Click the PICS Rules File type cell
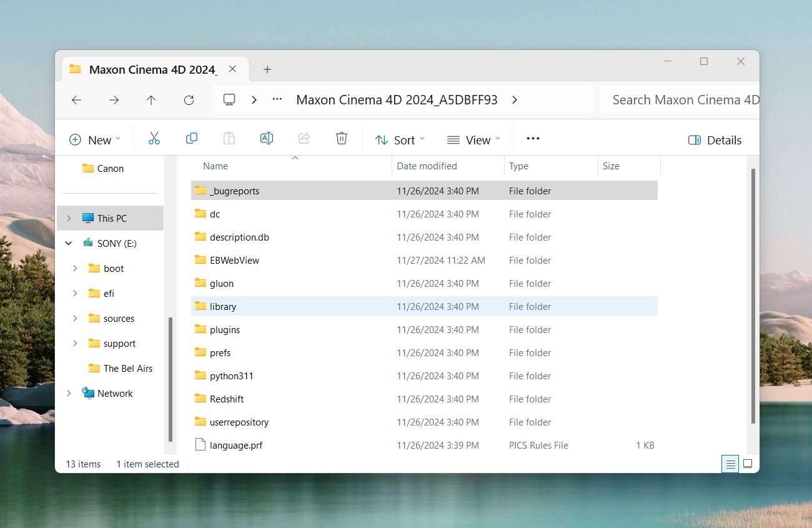This screenshot has width=812, height=528. (x=538, y=445)
